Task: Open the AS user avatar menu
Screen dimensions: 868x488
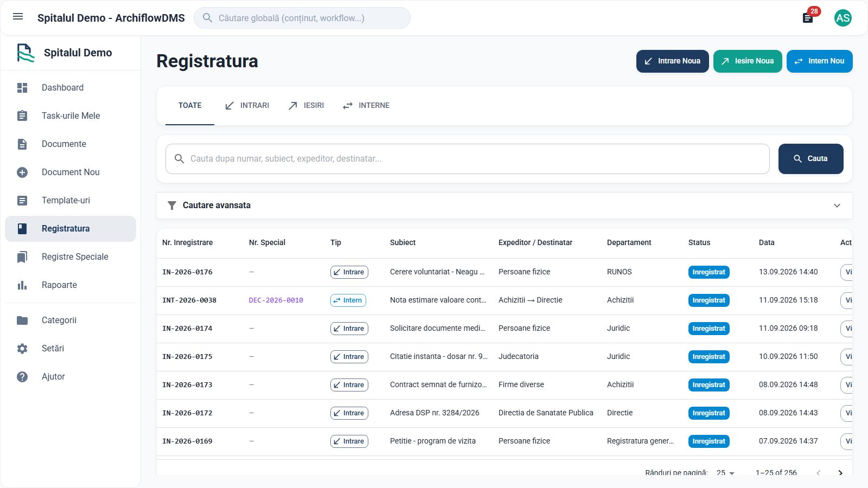Action: point(843,18)
